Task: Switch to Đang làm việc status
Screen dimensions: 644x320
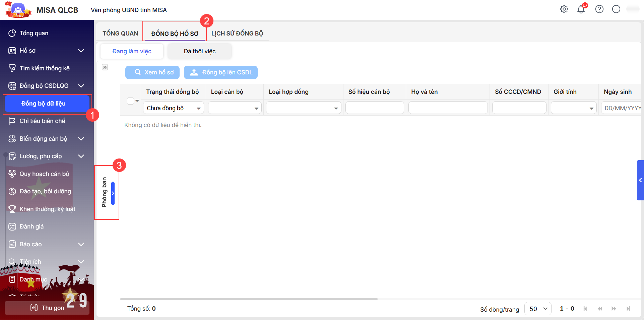Action: pyautogui.click(x=132, y=51)
